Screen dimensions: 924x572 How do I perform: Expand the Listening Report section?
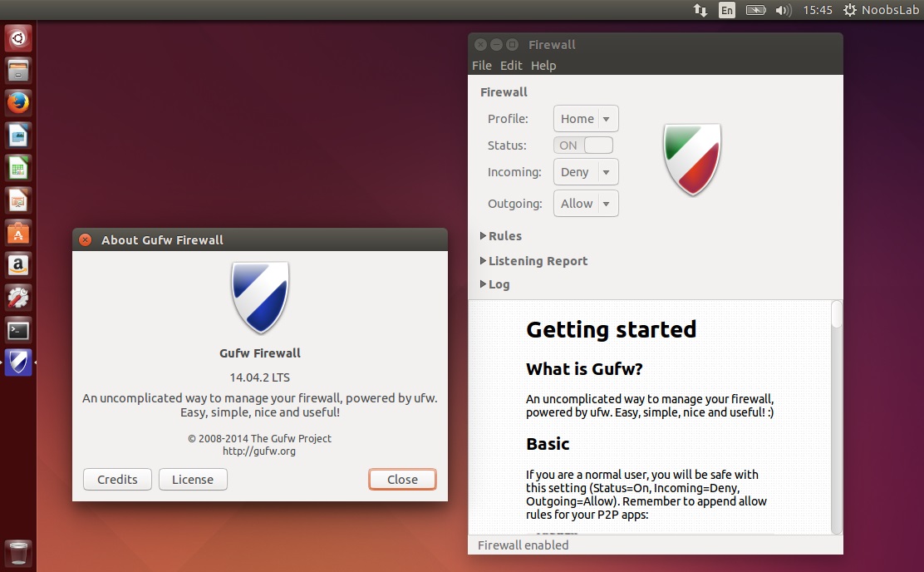(x=534, y=261)
